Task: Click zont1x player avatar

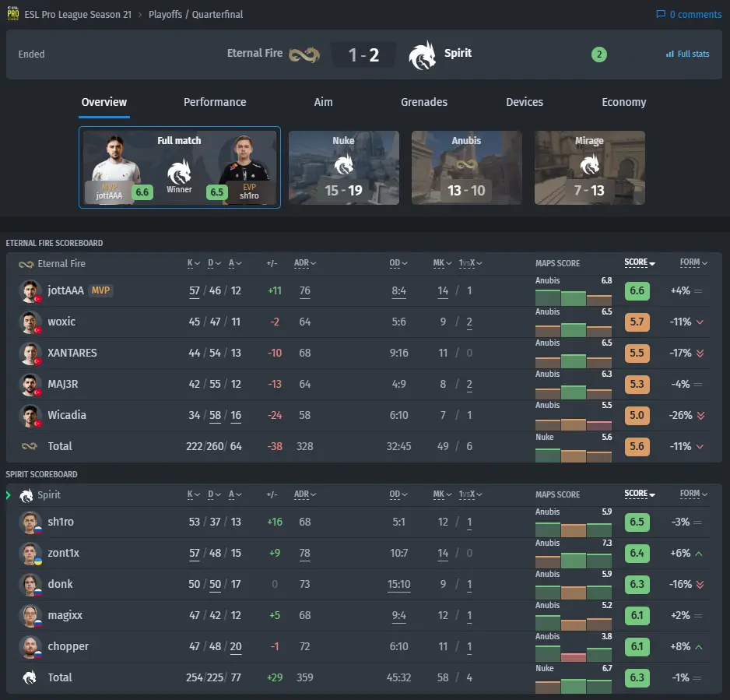Action: pos(30,554)
